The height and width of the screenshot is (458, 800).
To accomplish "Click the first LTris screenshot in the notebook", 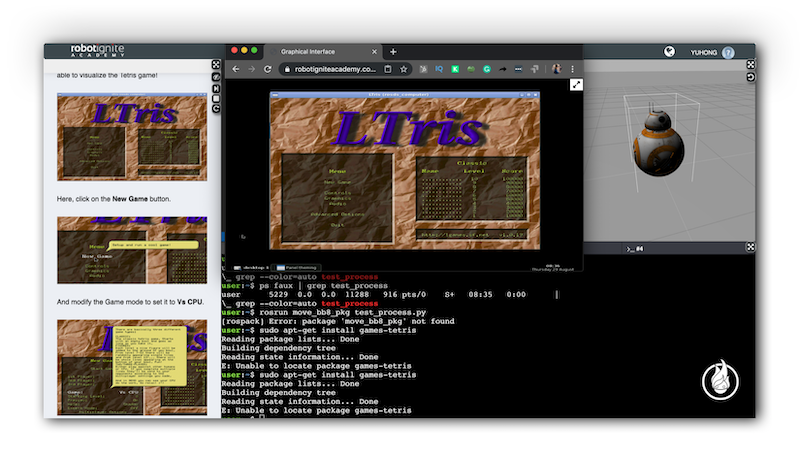I will pyautogui.click(x=132, y=137).
